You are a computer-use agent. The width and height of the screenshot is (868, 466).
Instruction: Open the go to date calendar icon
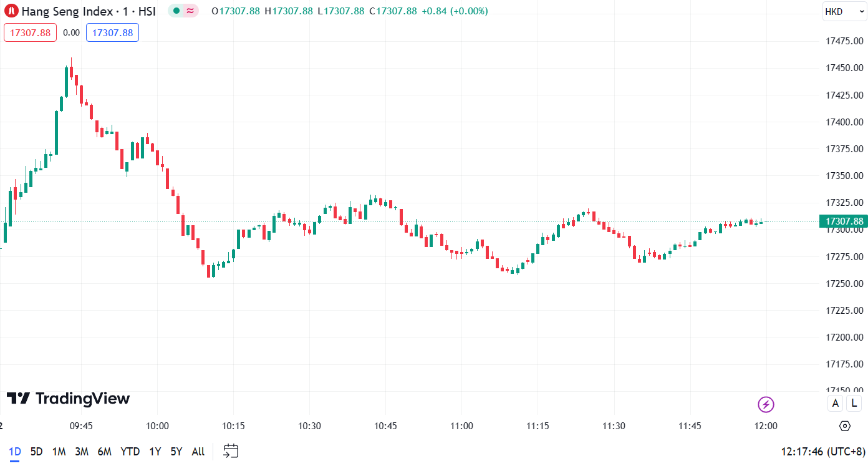[x=231, y=451]
